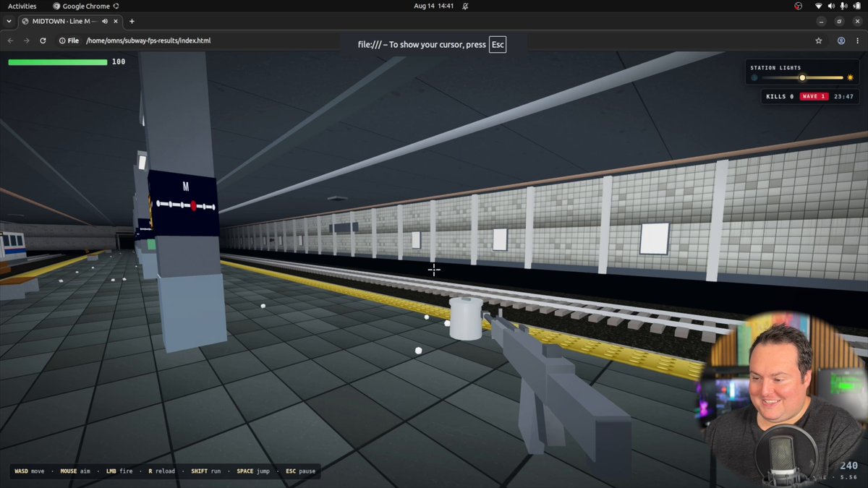Click the system volume speaker icon
This screenshot has height=488, width=868.
click(831, 6)
